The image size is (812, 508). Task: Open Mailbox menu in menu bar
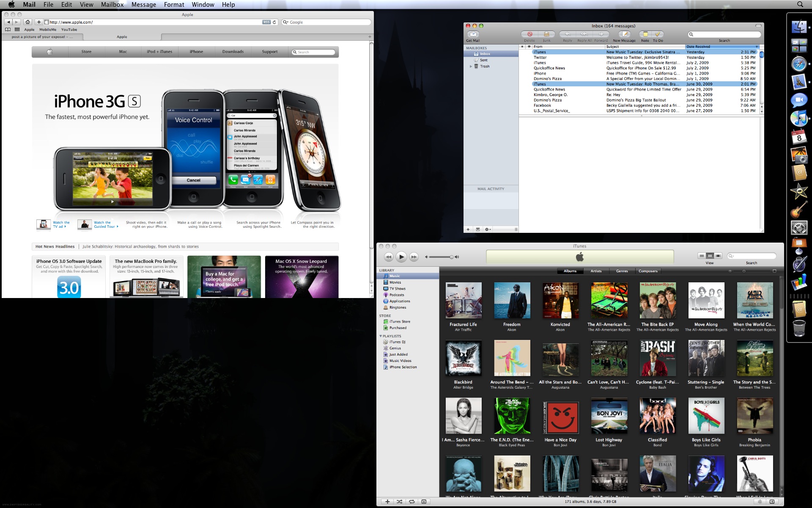click(x=112, y=4)
